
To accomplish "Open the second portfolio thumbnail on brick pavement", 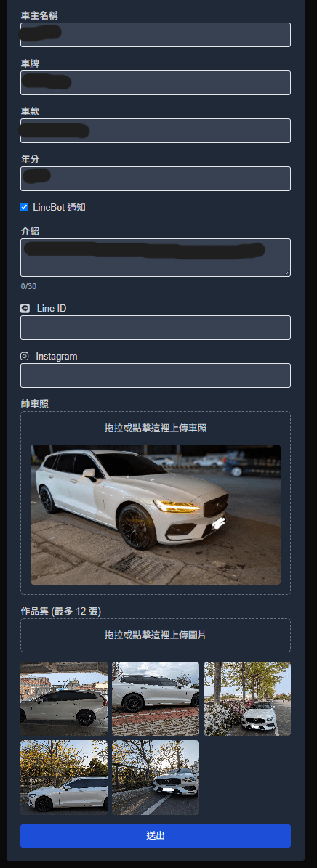I will pos(155,699).
